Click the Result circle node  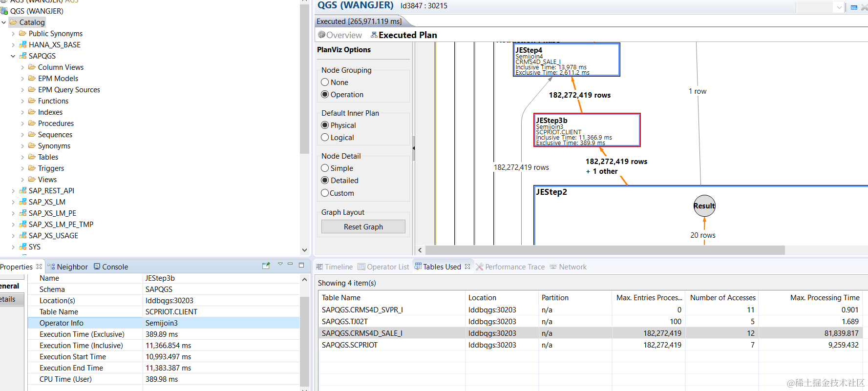pos(704,206)
